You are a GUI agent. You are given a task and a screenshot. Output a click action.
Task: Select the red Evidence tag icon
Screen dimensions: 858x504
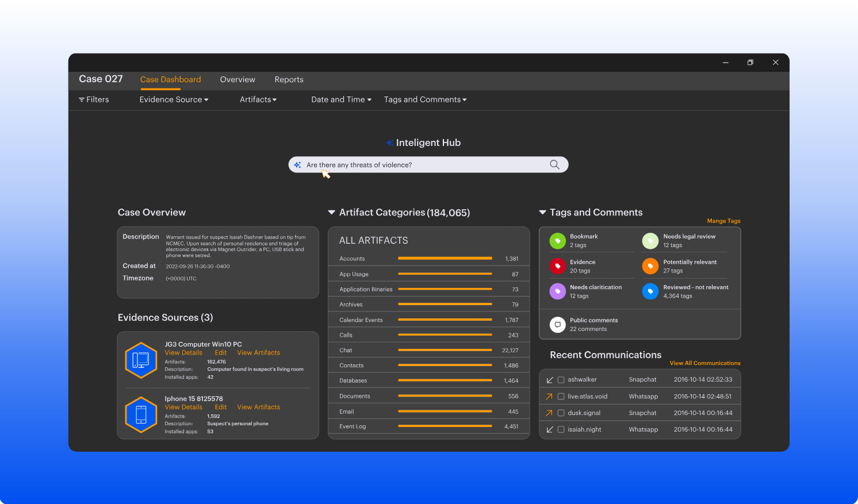coord(557,266)
